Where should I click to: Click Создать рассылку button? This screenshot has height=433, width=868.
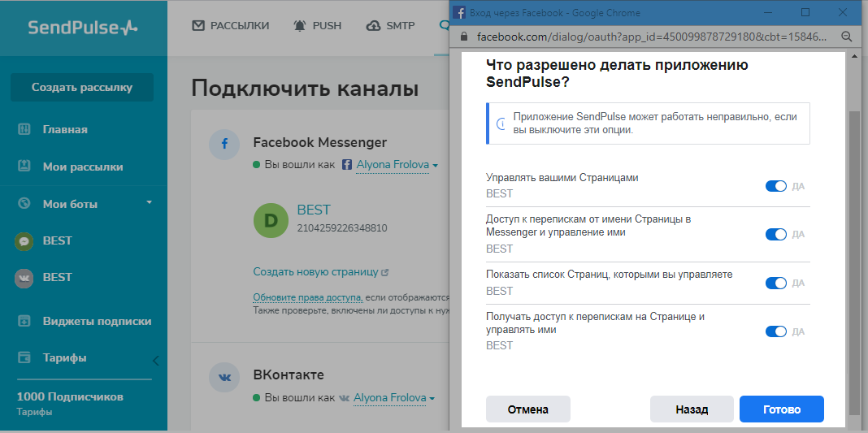(82, 88)
